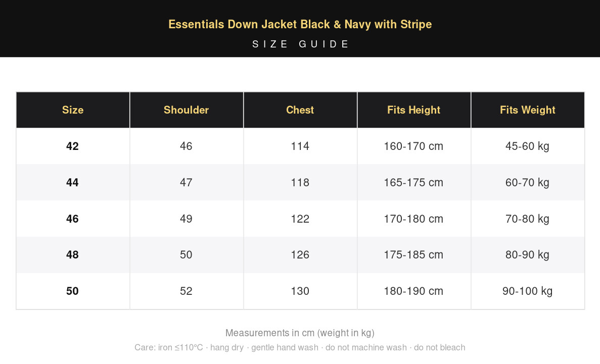Image resolution: width=600 pixels, height=364 pixels.
Task: Select the Fits Height column header
Action: point(413,110)
